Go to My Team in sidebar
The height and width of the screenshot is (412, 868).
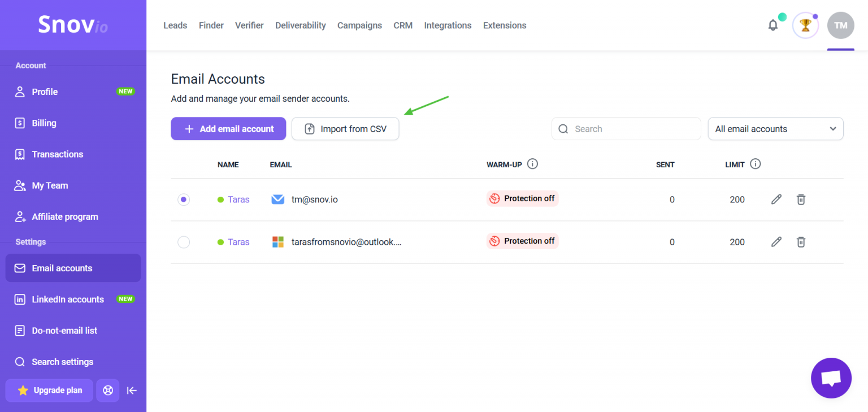[73, 185]
